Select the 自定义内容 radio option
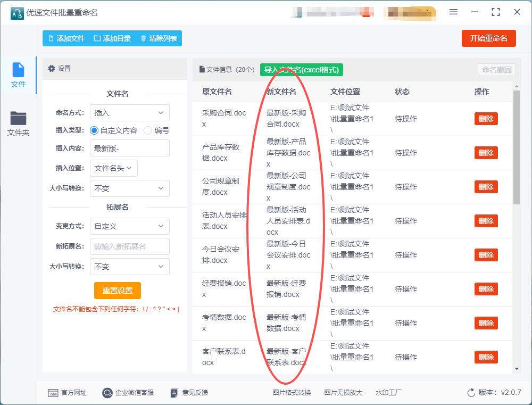The image size is (532, 405). click(94, 130)
